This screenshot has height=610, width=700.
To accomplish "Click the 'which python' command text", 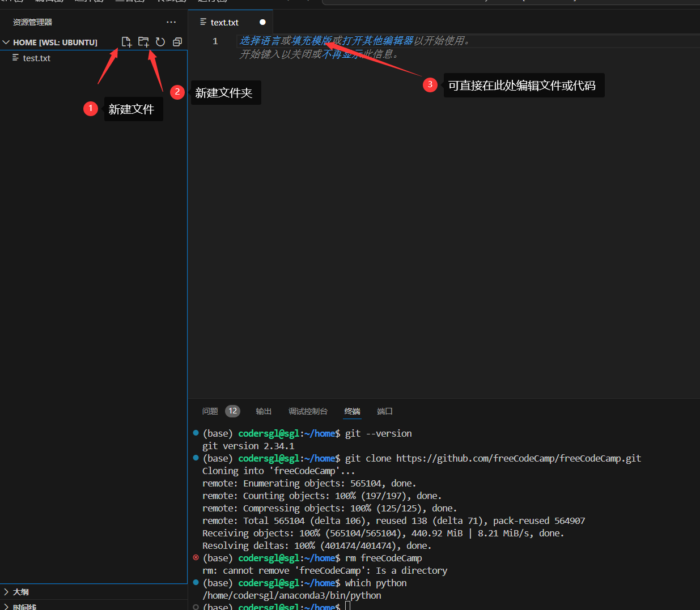I will tap(376, 583).
